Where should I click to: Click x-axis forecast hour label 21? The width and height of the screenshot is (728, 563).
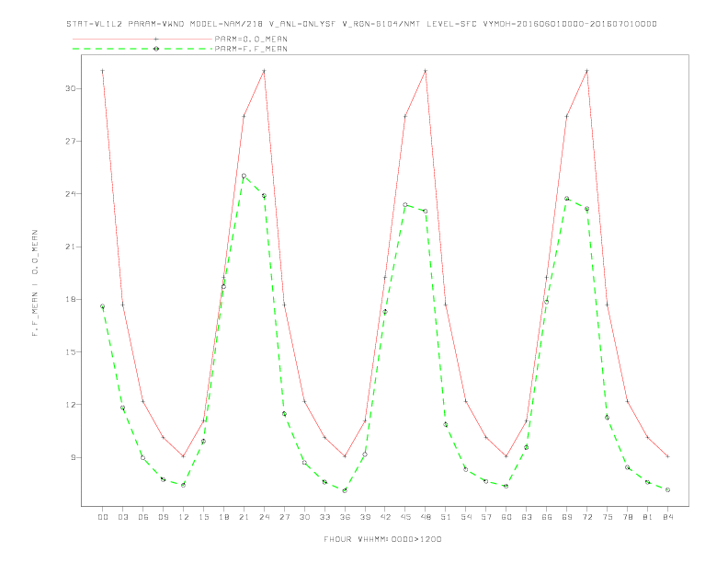[244, 517]
